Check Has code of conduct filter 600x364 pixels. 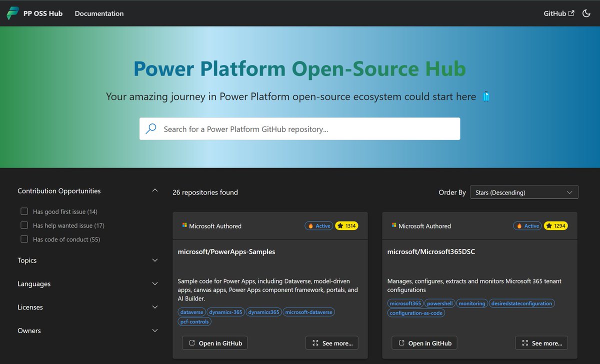tap(24, 239)
